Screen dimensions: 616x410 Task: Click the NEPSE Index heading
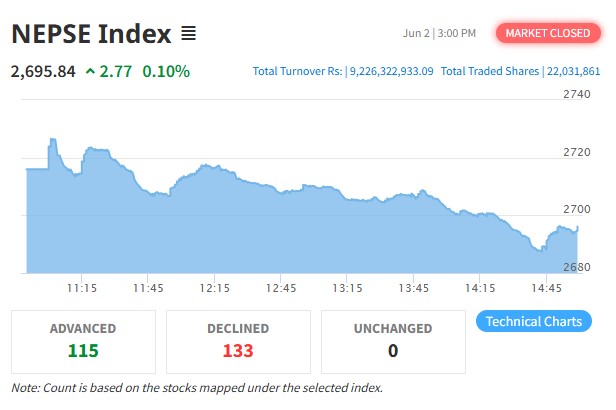click(92, 33)
